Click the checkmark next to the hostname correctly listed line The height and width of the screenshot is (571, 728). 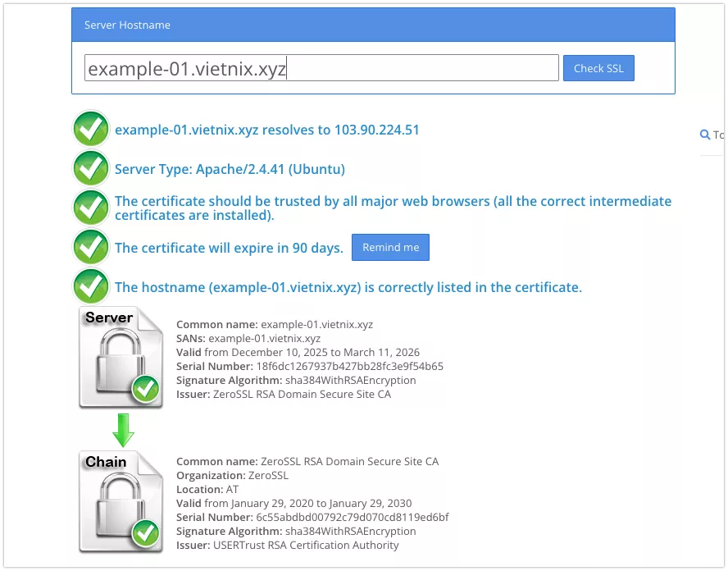tap(91, 286)
